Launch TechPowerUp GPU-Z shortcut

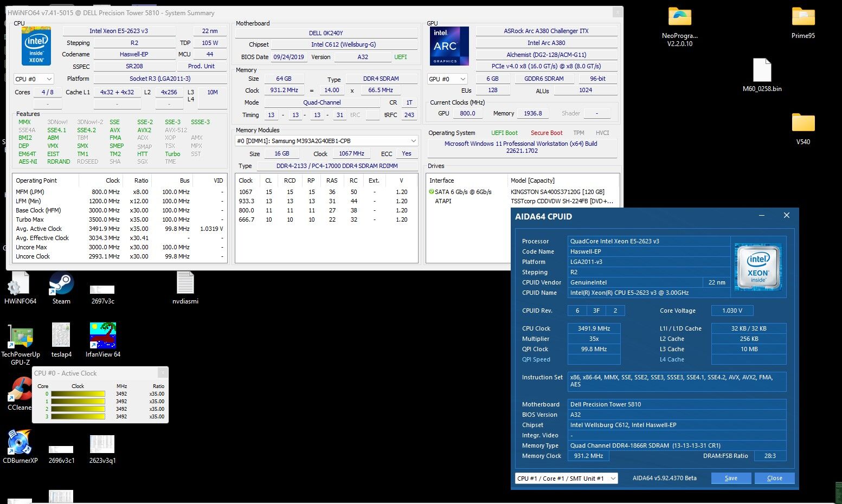[21, 344]
